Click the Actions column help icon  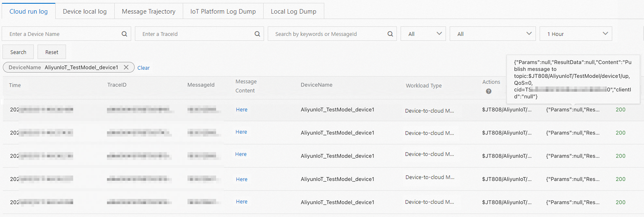click(x=488, y=91)
